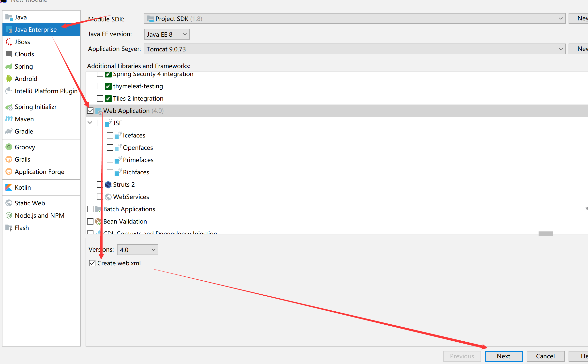Select the Android robot icon

click(x=9, y=79)
